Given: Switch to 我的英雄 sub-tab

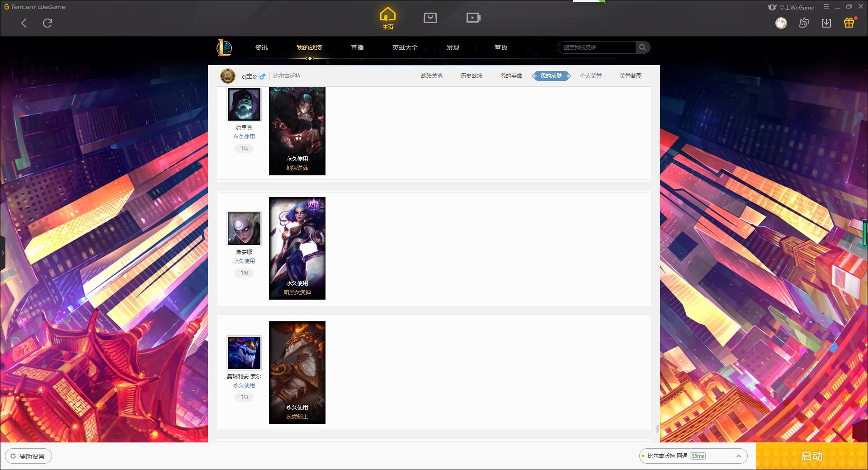Looking at the screenshot, I should (x=511, y=76).
